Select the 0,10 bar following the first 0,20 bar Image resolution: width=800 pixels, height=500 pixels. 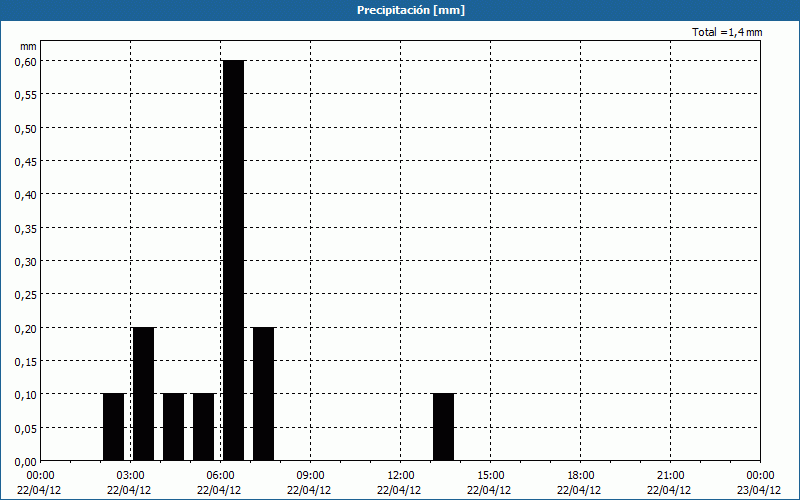tap(173, 427)
